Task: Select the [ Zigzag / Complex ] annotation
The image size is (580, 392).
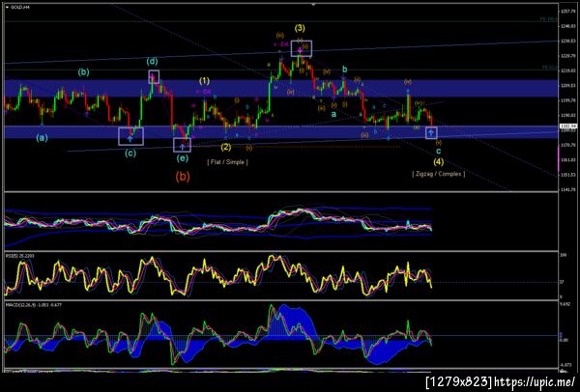Action: pos(439,174)
